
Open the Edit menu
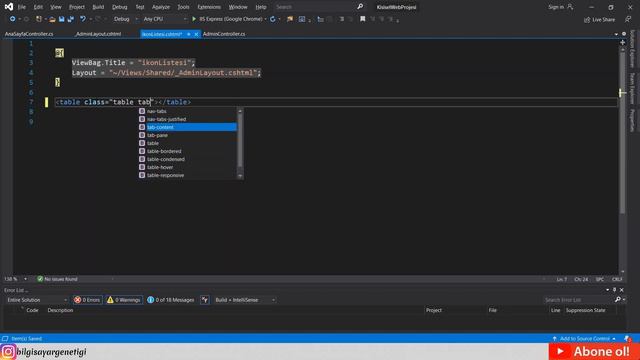coord(38,7)
